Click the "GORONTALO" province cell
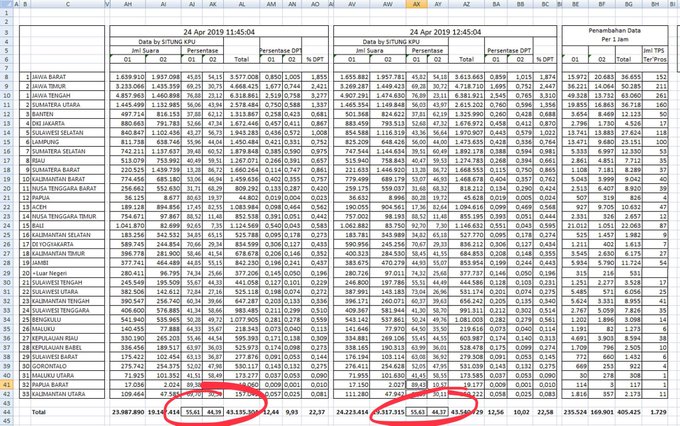This screenshot has width=680, height=426. click(x=68, y=366)
